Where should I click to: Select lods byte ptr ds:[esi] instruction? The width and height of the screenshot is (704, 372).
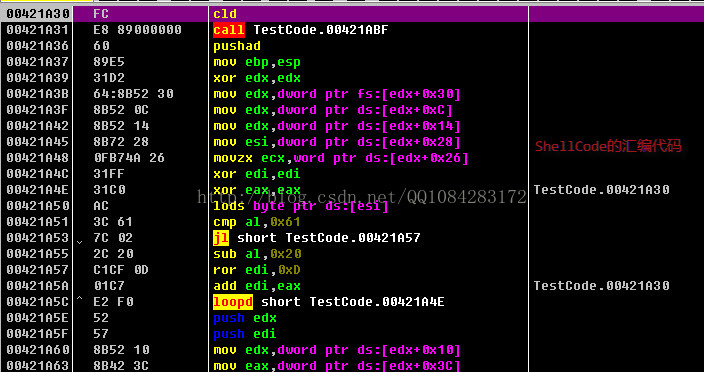click(301, 206)
